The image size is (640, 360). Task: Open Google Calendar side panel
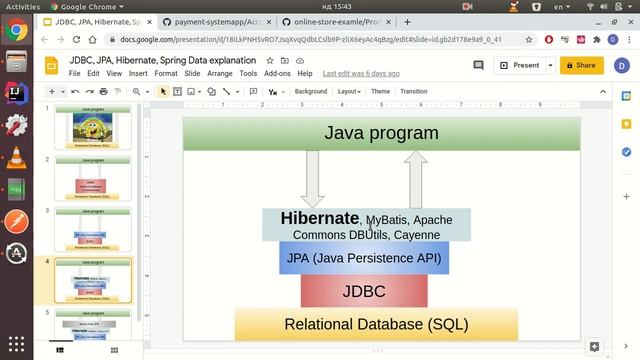click(x=626, y=96)
